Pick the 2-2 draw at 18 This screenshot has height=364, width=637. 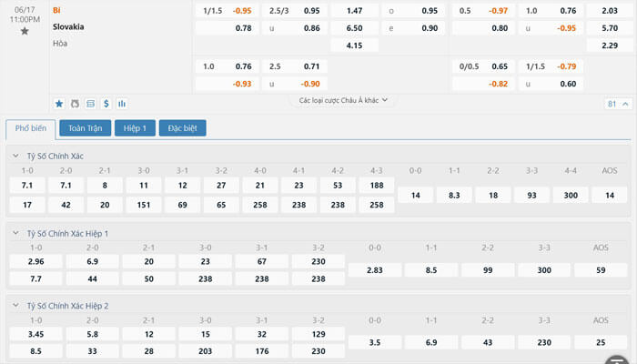tap(493, 196)
